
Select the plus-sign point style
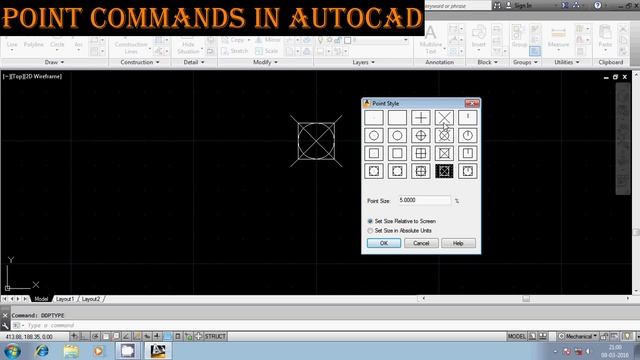pos(420,118)
